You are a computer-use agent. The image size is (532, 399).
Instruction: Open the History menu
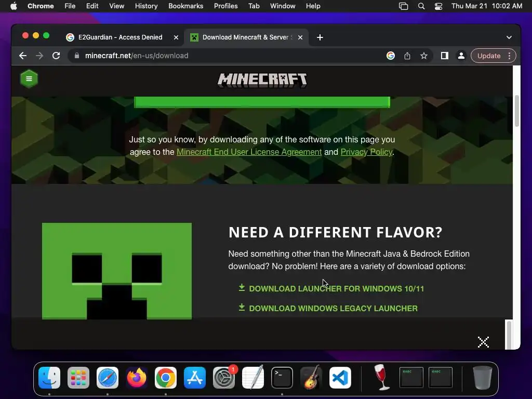[x=146, y=6]
